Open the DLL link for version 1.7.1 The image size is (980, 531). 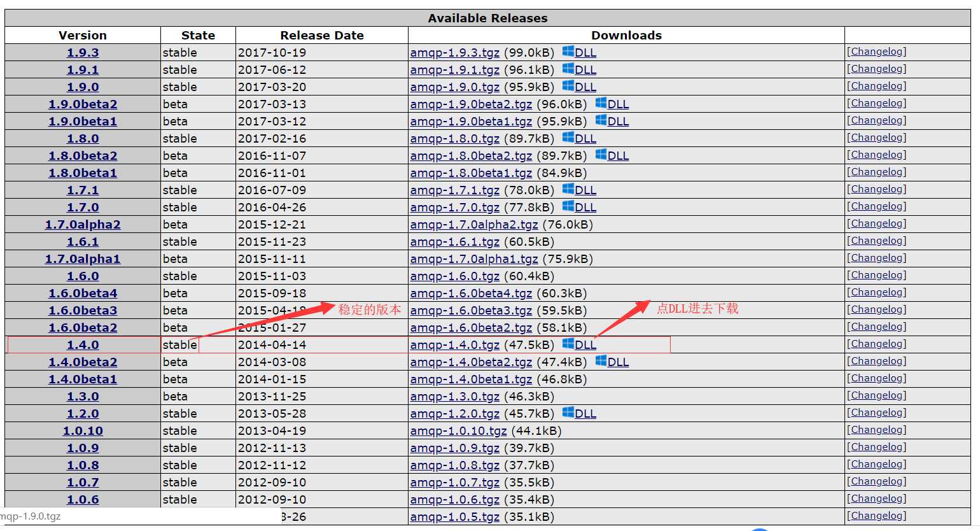click(585, 190)
